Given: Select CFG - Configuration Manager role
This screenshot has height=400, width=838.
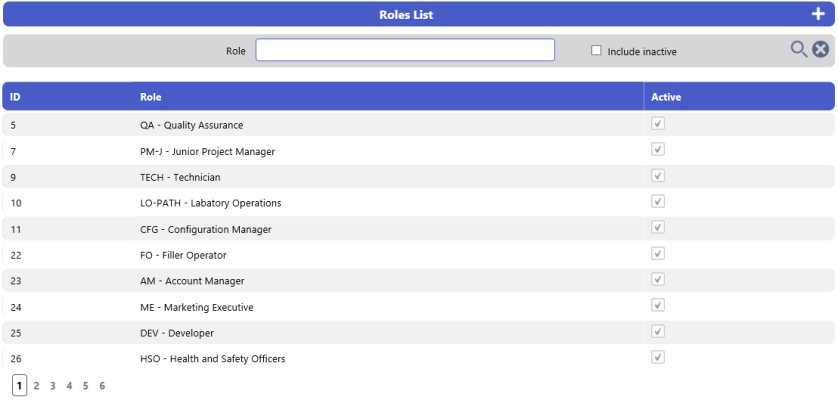Looking at the screenshot, I should (206, 229).
